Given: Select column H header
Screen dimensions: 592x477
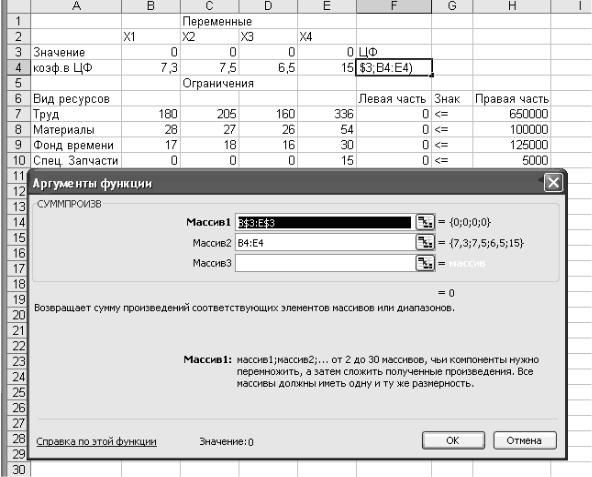Looking at the screenshot, I should [512, 6].
